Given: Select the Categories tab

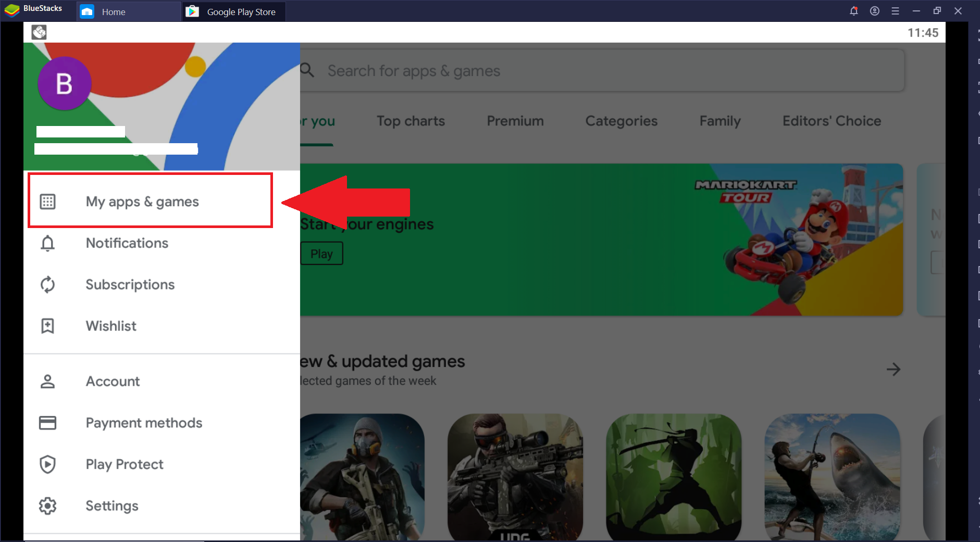Looking at the screenshot, I should click(622, 121).
